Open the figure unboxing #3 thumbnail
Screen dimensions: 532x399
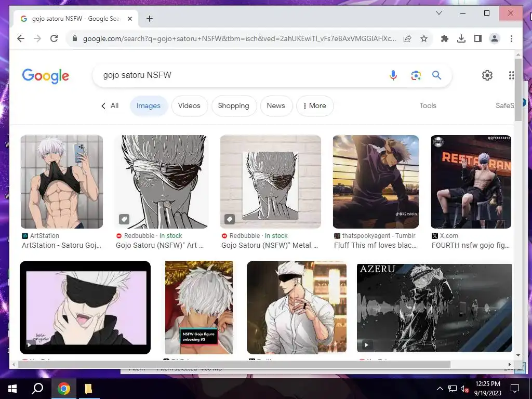[x=199, y=308]
